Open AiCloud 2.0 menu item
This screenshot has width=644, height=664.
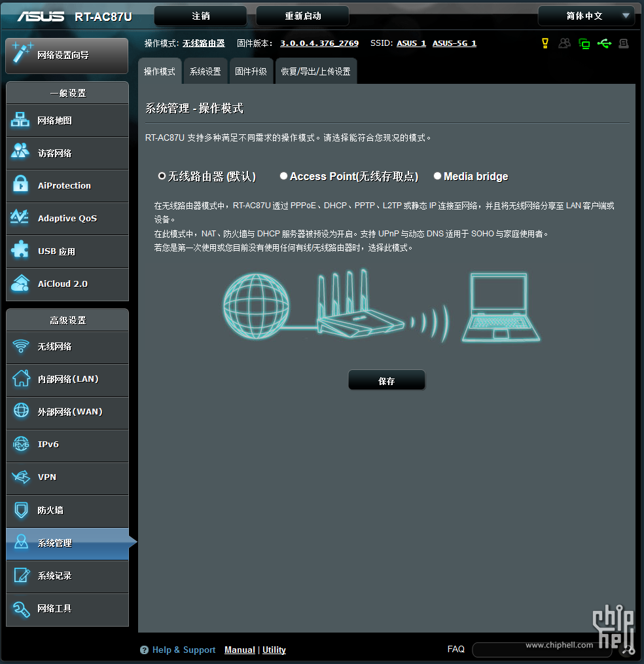pos(67,284)
